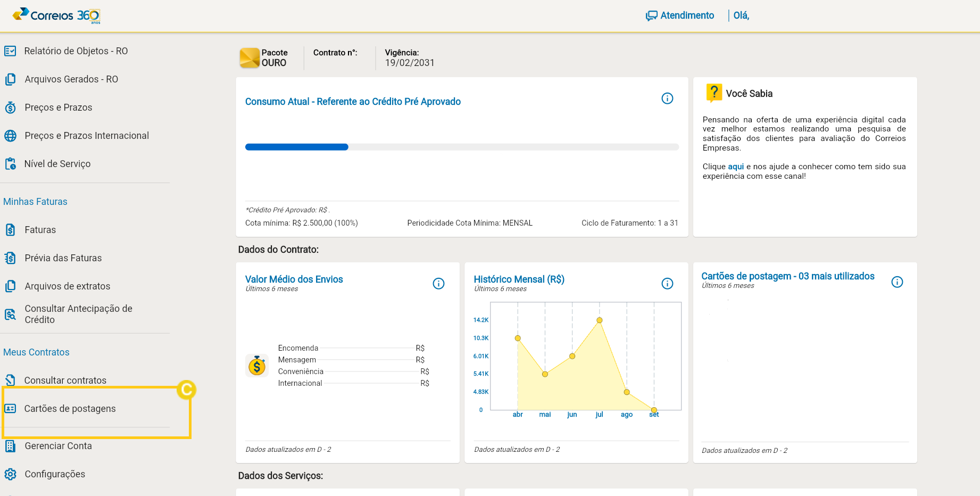Screen dimensions: 980x496
Task: Click the Consultar contratos icon
Action: tap(10, 381)
